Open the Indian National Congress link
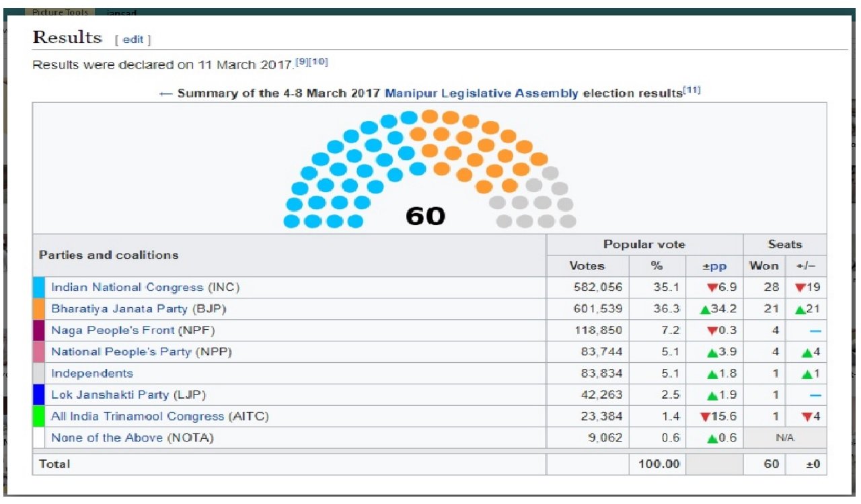Image resolution: width=861 pixels, height=504 pixels. 127,288
